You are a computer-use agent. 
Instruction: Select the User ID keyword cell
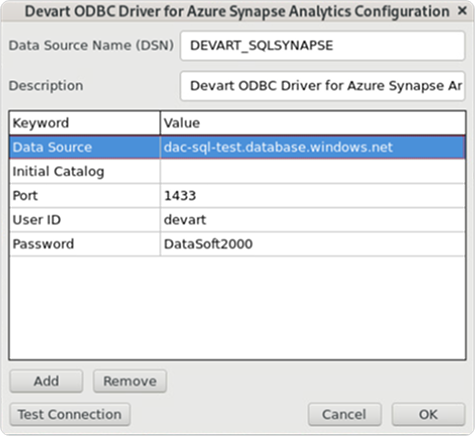pos(85,220)
